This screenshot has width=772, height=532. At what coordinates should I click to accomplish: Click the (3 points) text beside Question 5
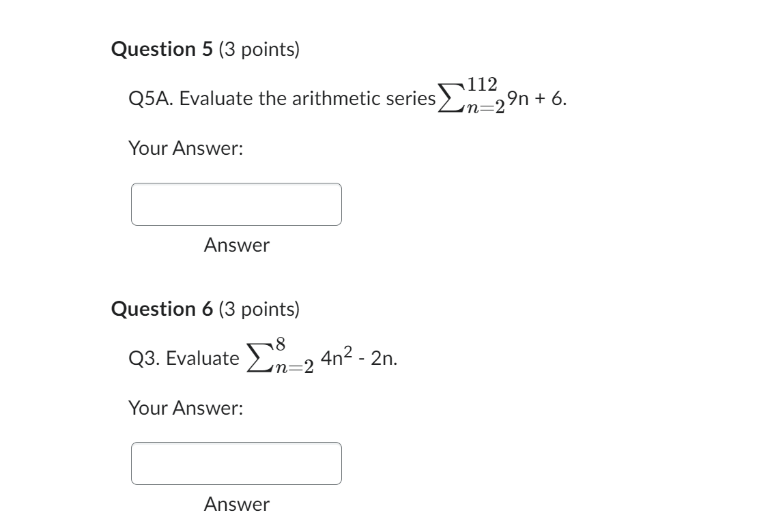coord(259,48)
